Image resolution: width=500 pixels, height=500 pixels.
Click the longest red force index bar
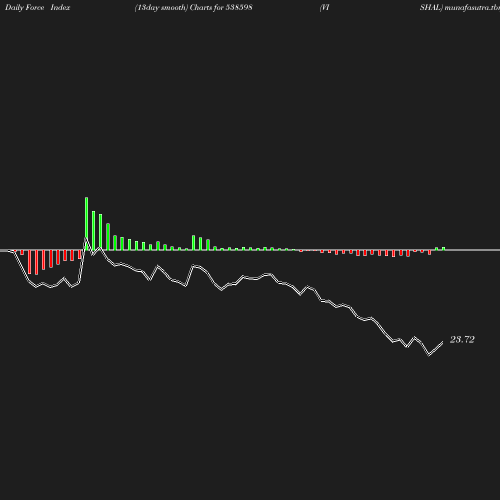(36, 262)
